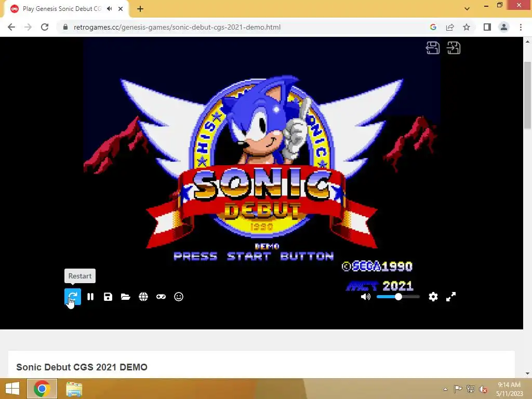Click the smiley face cheats icon
Image resolution: width=532 pixels, height=399 pixels.
click(179, 297)
